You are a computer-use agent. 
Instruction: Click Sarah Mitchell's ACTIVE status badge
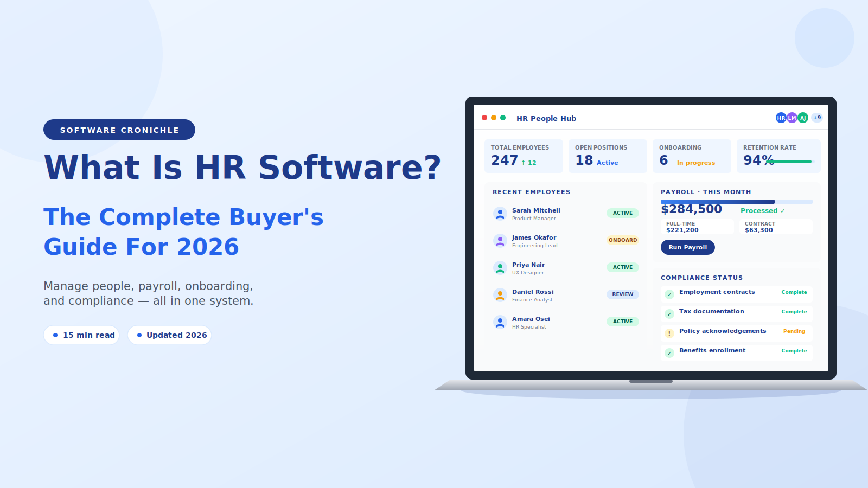point(623,213)
